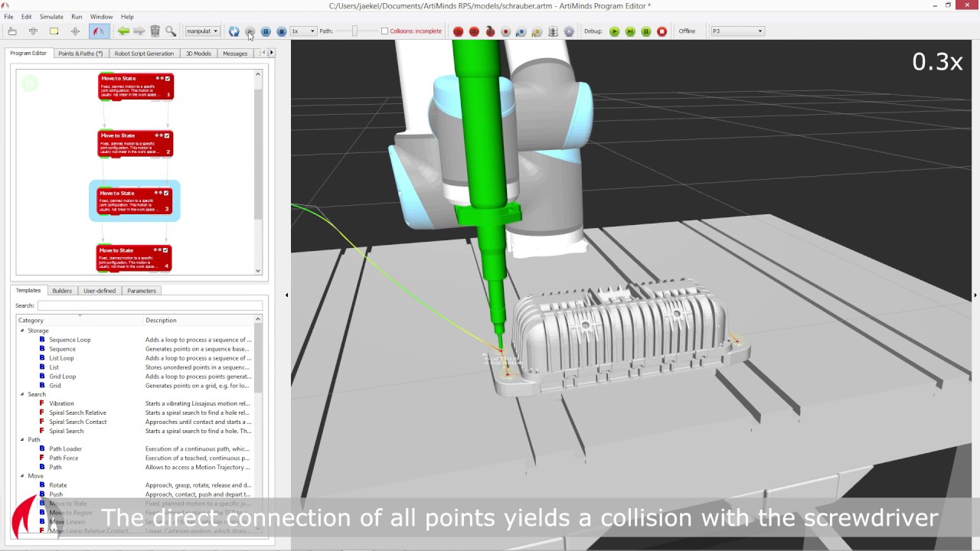Viewport: 980px width, 551px height.
Task: Toggle the Collisions checkbox
Action: [x=384, y=31]
